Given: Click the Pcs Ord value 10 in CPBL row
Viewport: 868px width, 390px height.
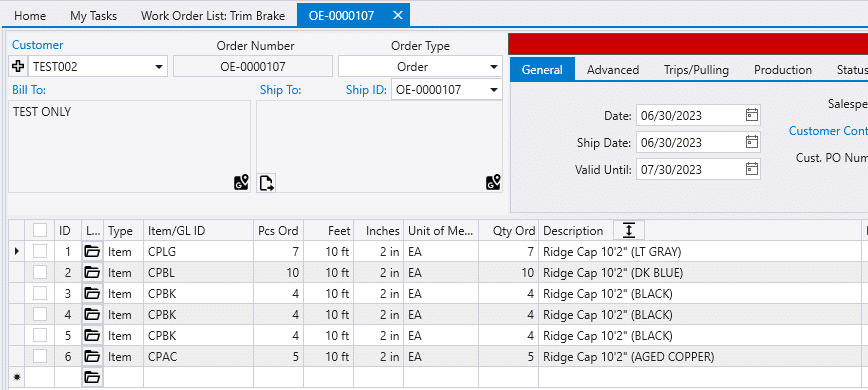Looking at the screenshot, I should [278, 273].
